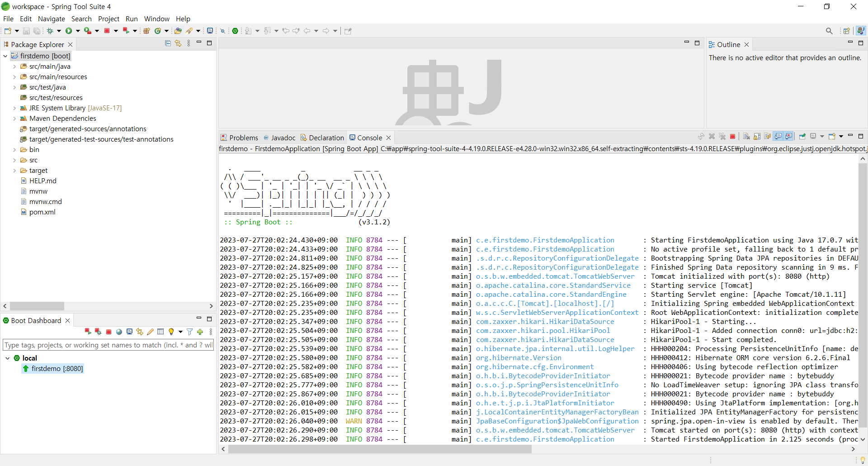Click Boot Dashboard tag filter input field
Viewport: 868px width, 466px height.
pyautogui.click(x=108, y=345)
